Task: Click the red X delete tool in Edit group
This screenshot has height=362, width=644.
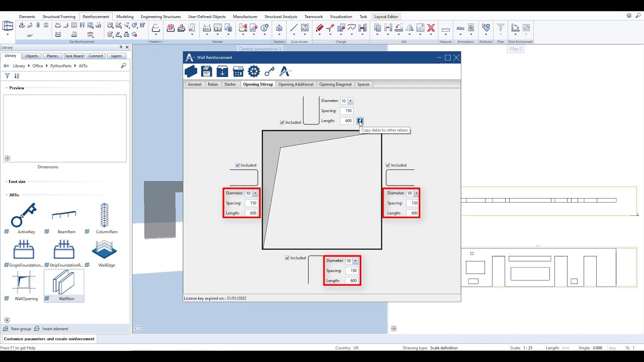Action: 431,28
